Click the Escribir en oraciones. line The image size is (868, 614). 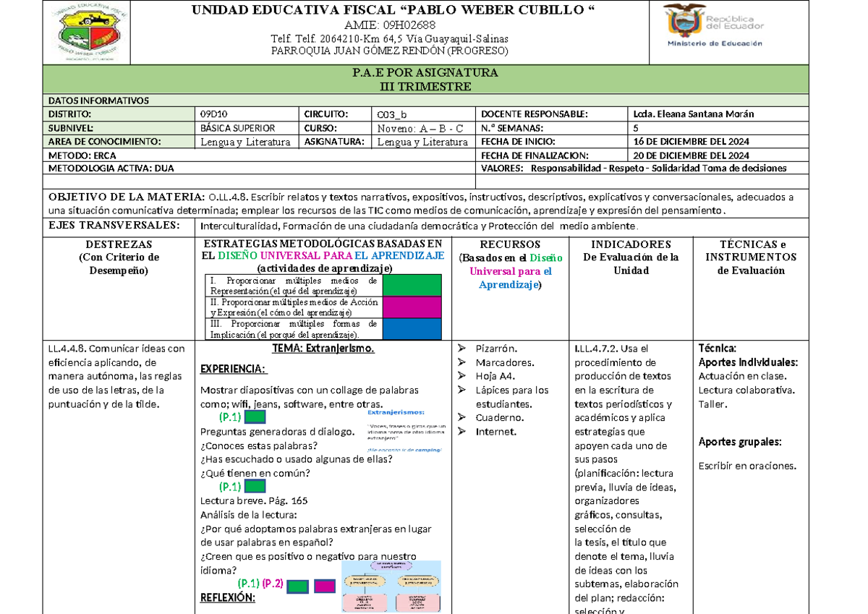747,466
